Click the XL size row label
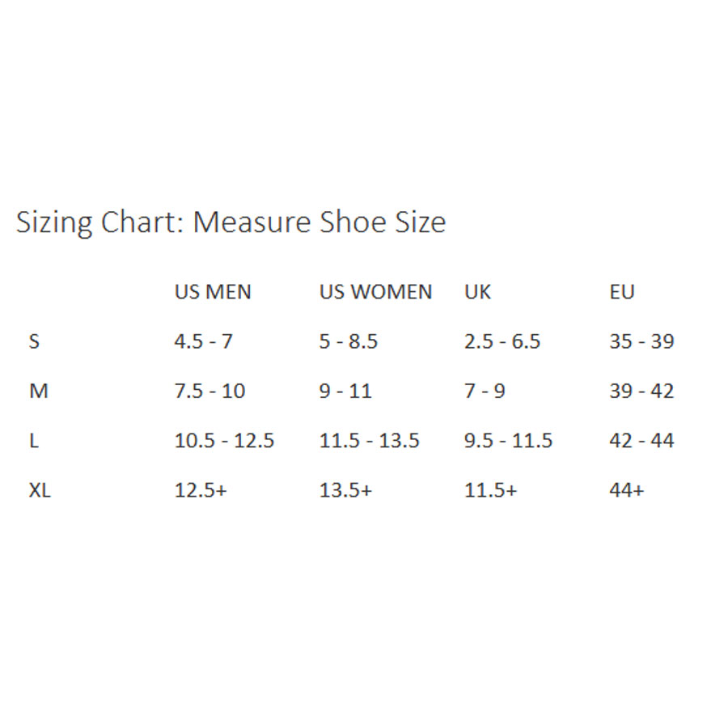728x728 pixels. coord(40,490)
